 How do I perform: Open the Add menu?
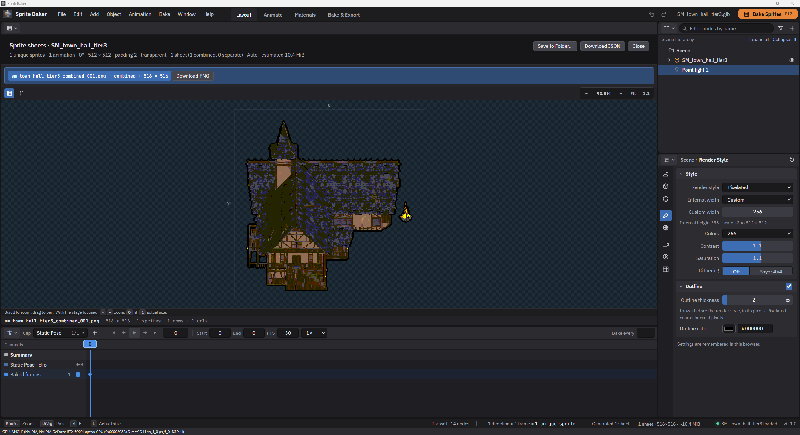point(94,14)
